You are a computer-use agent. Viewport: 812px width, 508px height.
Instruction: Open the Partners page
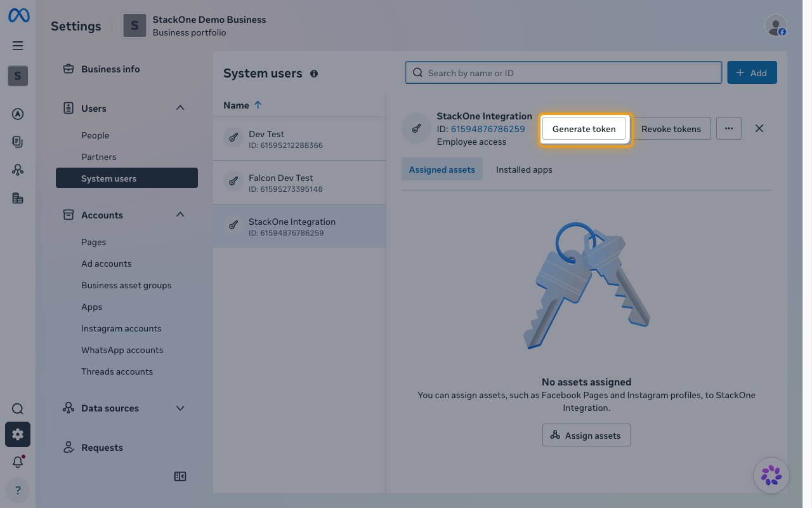click(99, 157)
